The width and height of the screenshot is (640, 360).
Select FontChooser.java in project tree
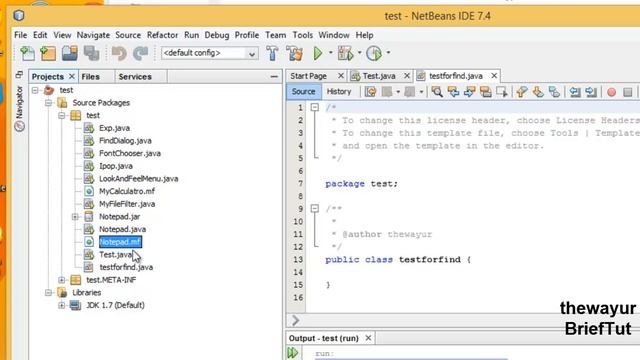pyautogui.click(x=130, y=153)
